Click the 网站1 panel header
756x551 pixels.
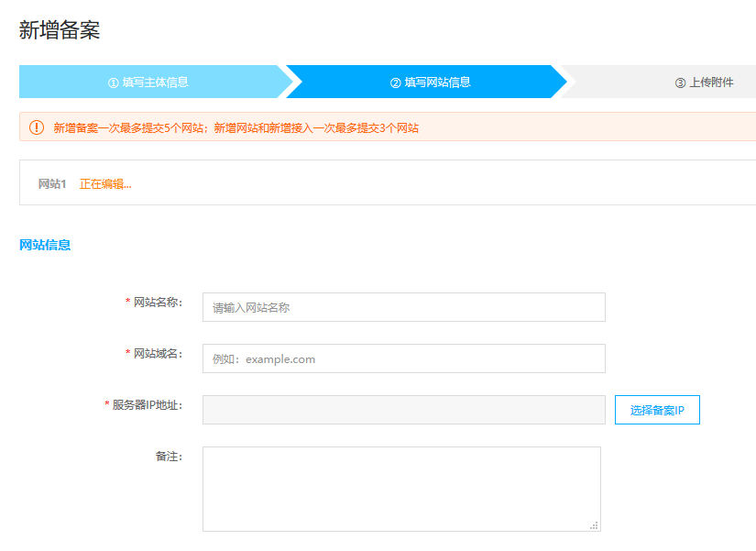tap(50, 182)
